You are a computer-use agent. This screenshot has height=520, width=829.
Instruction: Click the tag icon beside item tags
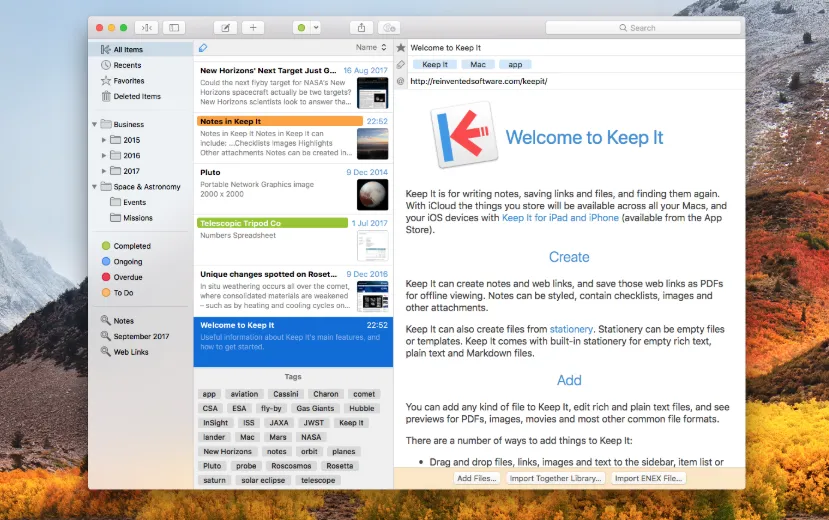click(x=401, y=64)
